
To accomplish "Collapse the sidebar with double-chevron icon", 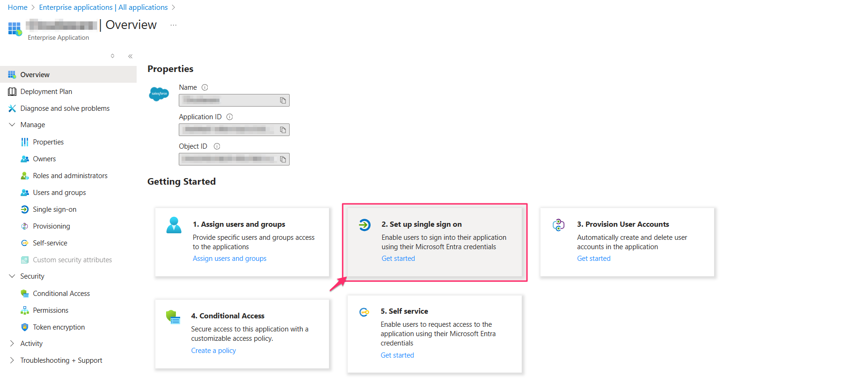I will coord(130,56).
